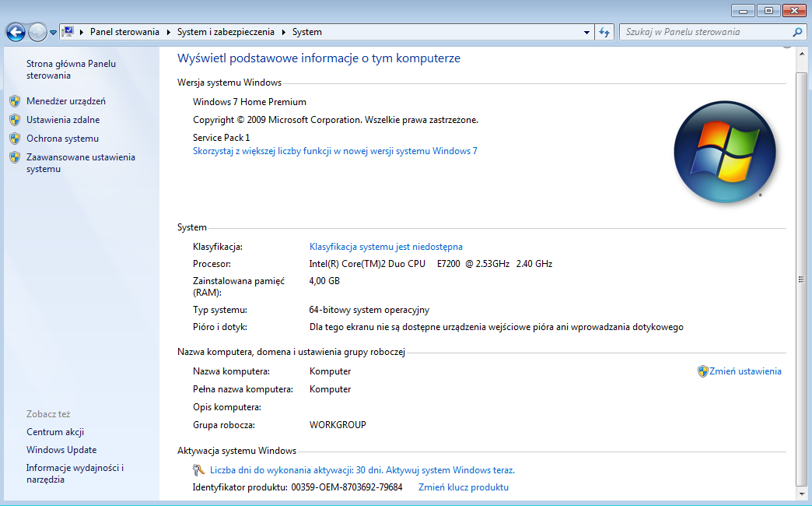Click the scrollbar down arrow
This screenshot has height=506, width=812.
point(801,494)
